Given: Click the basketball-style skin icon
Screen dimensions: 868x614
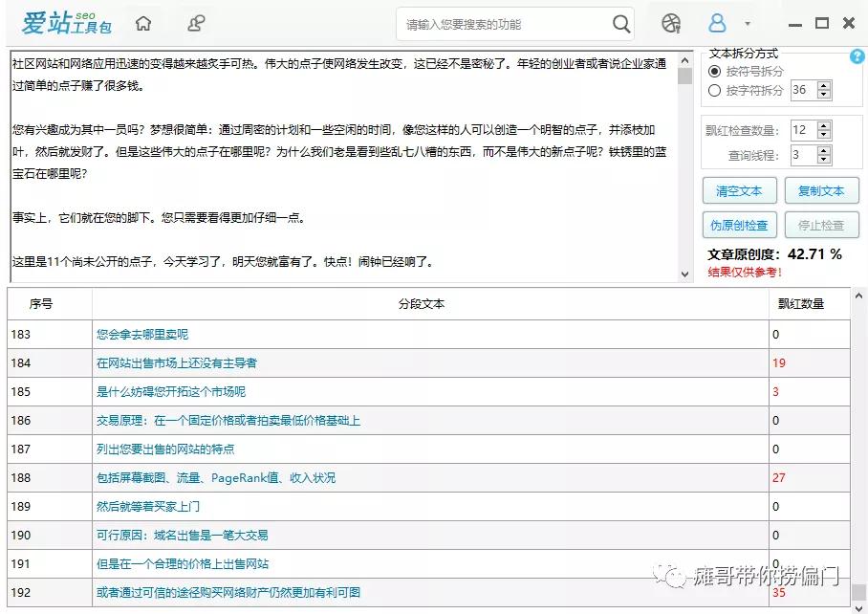Looking at the screenshot, I should [671, 23].
